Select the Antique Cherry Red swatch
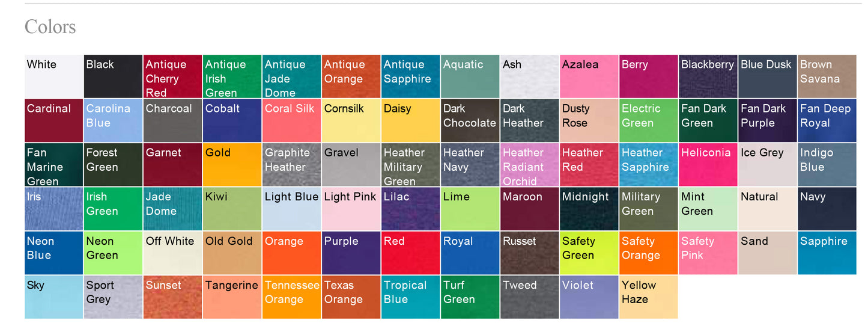Screen dimensions: 868x326 tap(173, 76)
